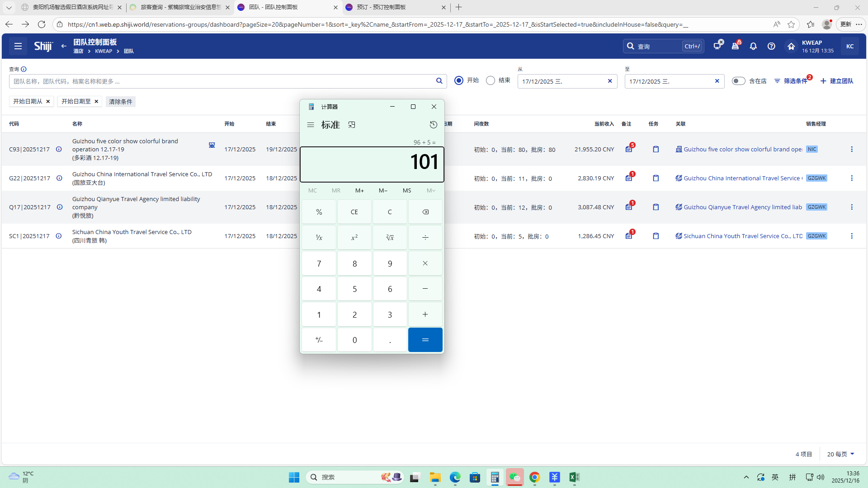Click the 建立团队 button
This screenshot has width=868, height=488.
click(x=837, y=81)
